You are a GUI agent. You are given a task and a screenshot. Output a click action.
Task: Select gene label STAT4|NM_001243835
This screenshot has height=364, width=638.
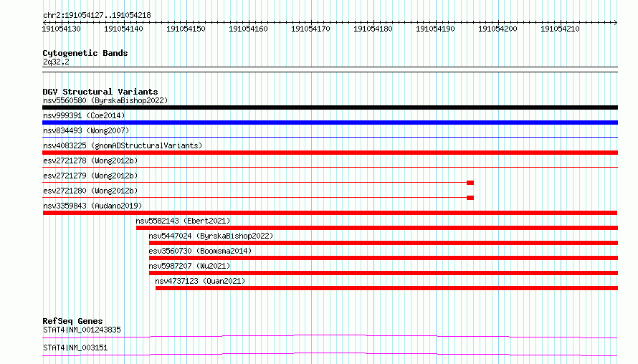(x=82, y=330)
